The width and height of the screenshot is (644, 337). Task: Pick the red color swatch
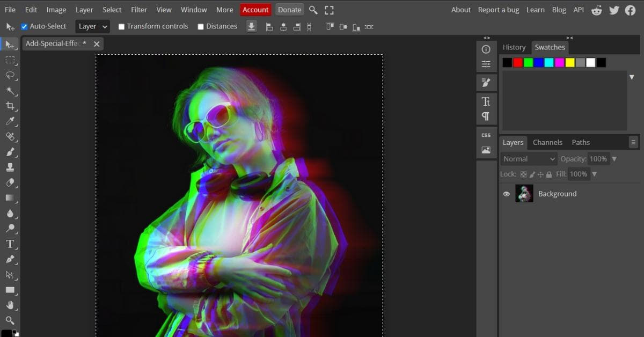[517, 63]
